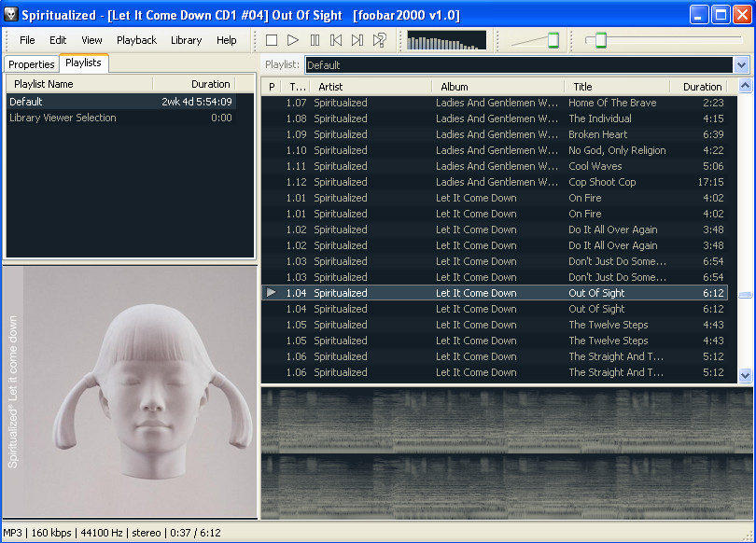This screenshot has height=543, width=756.
Task: Click the seek bar thumb
Action: click(601, 40)
